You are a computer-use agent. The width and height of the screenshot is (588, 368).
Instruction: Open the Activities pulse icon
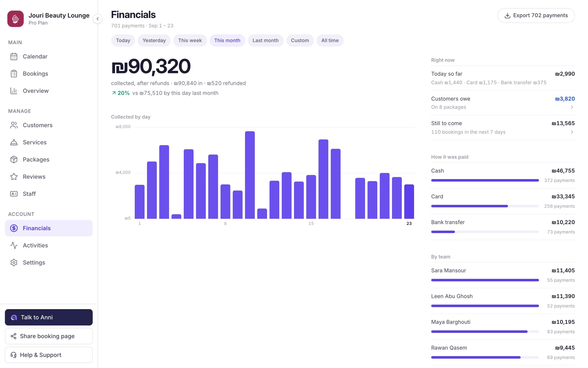coord(14,245)
